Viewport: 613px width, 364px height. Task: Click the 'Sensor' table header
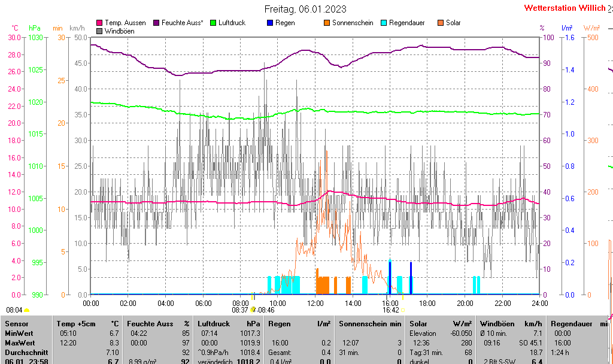[17, 324]
